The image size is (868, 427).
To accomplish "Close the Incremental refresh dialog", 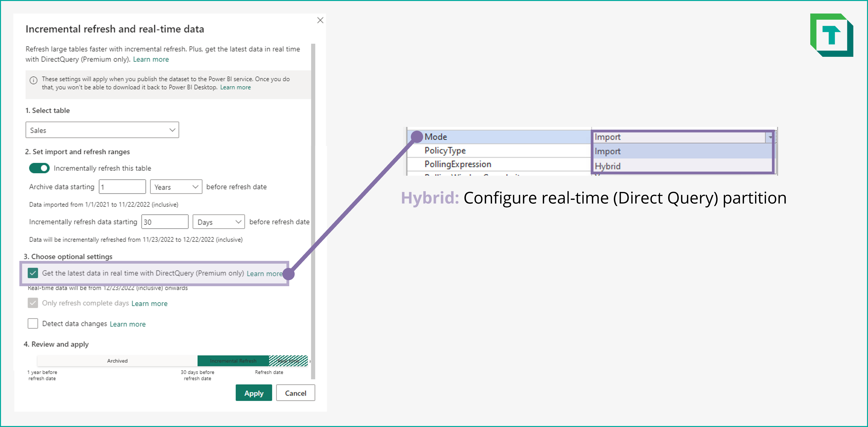I will (320, 20).
